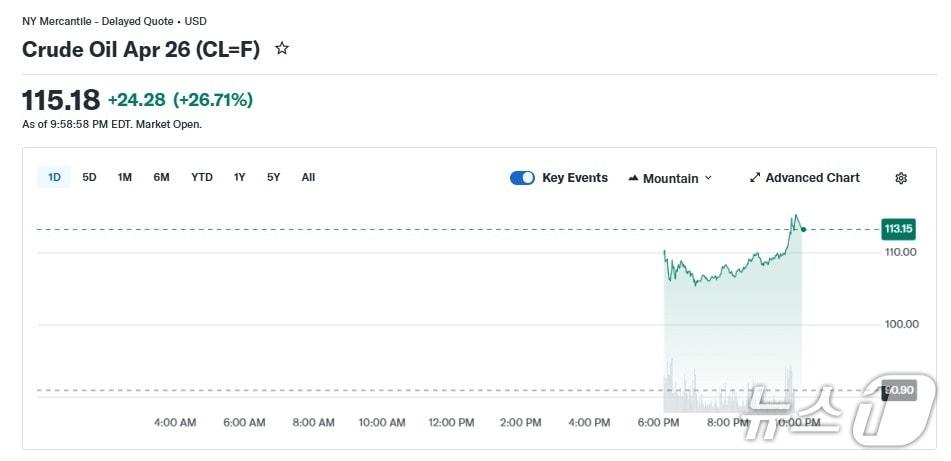Click the Crude Oil Apr 26 title
951x461 pixels.
tap(141, 49)
